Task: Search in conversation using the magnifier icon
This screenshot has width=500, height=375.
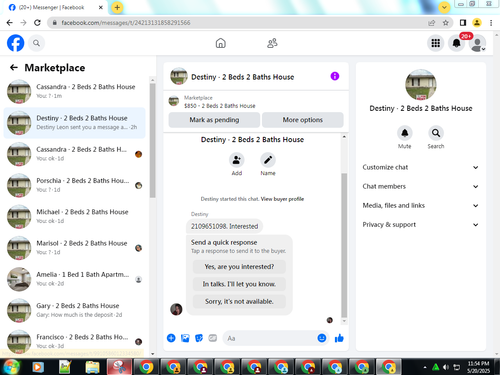Action: click(436, 133)
